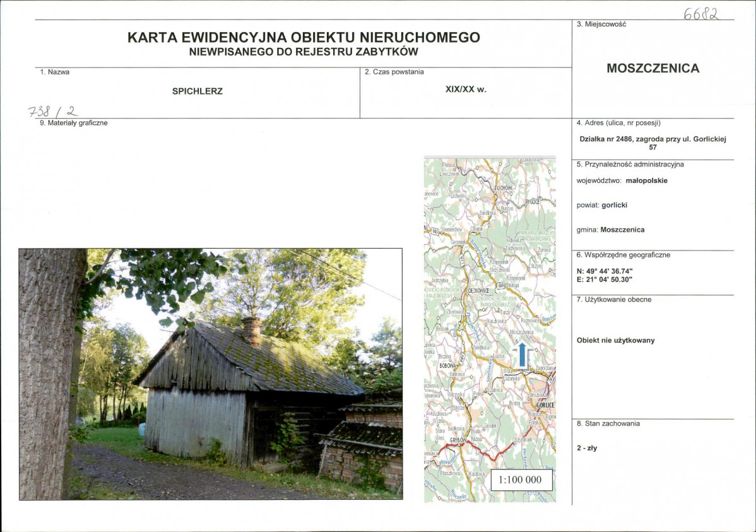Image resolution: width=756 pixels, height=532 pixels.
Task: Click the blue location arrow on the map
Action: click(522, 355)
